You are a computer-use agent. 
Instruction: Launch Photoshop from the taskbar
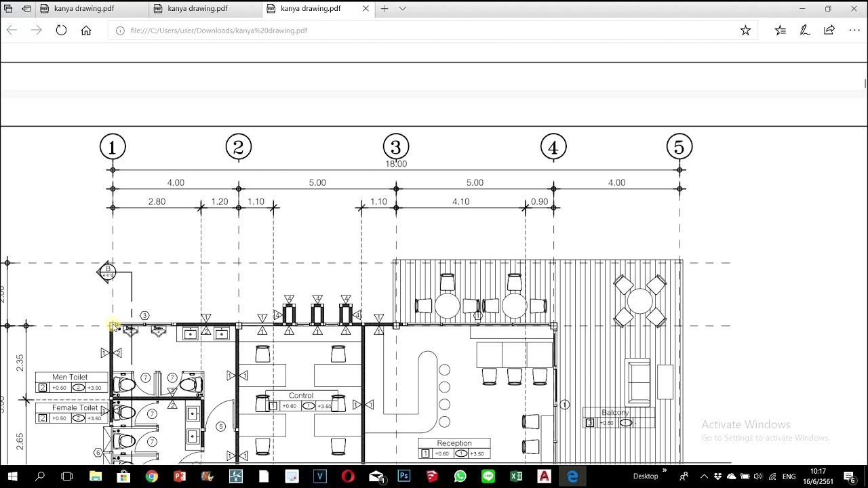[404, 476]
